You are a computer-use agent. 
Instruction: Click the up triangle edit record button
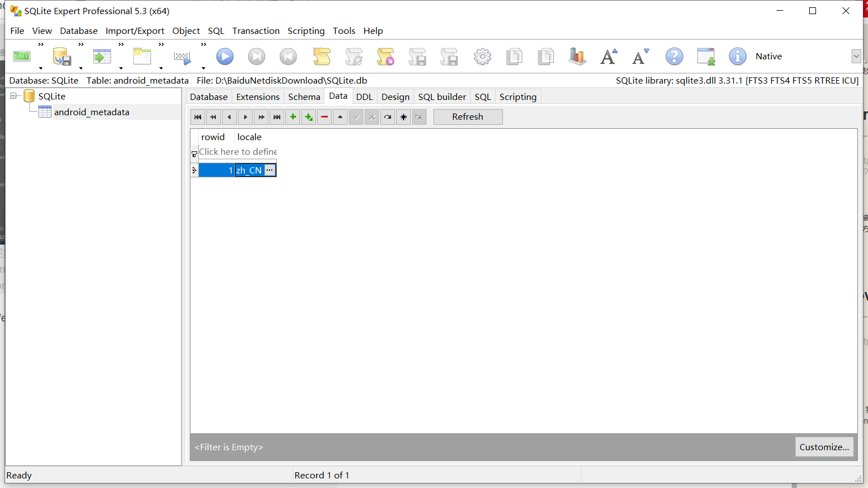pyautogui.click(x=340, y=117)
